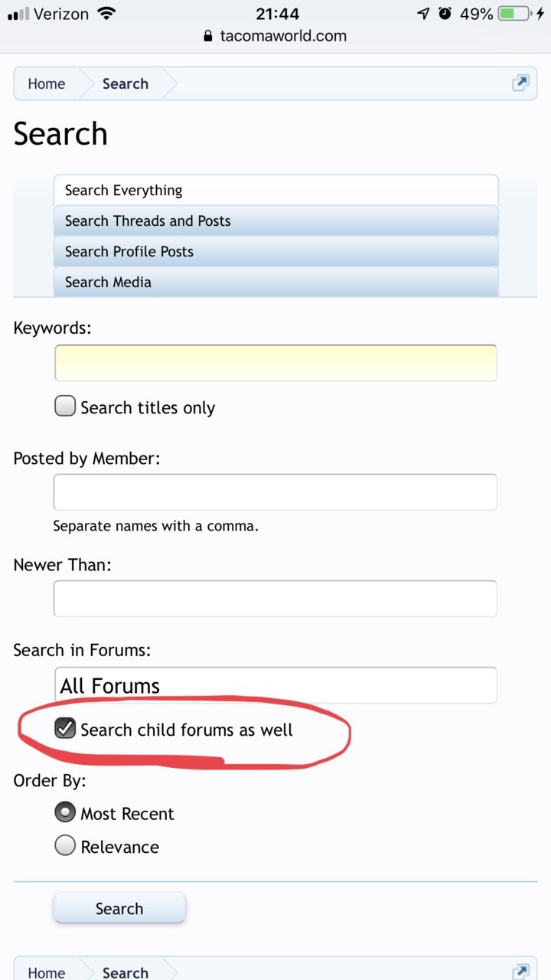Screen dimensions: 551x980
Task: Focus the Posted by Member field
Action: (x=275, y=492)
